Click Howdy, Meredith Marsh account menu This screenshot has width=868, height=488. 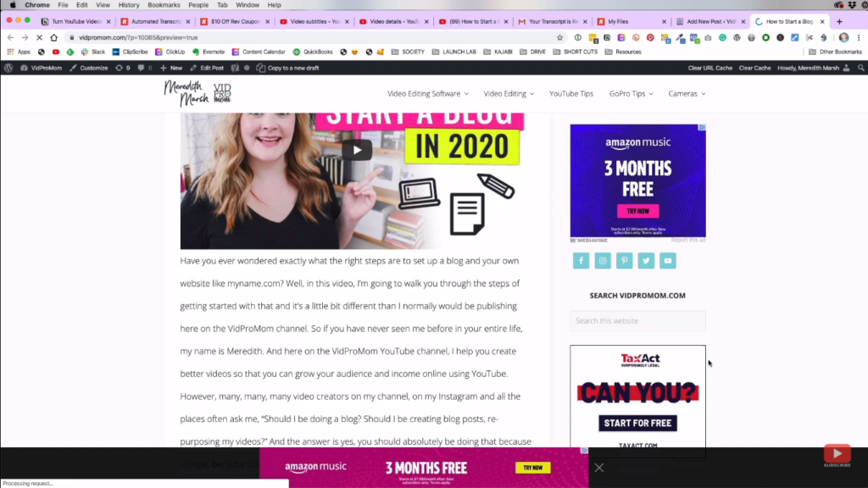pos(813,68)
